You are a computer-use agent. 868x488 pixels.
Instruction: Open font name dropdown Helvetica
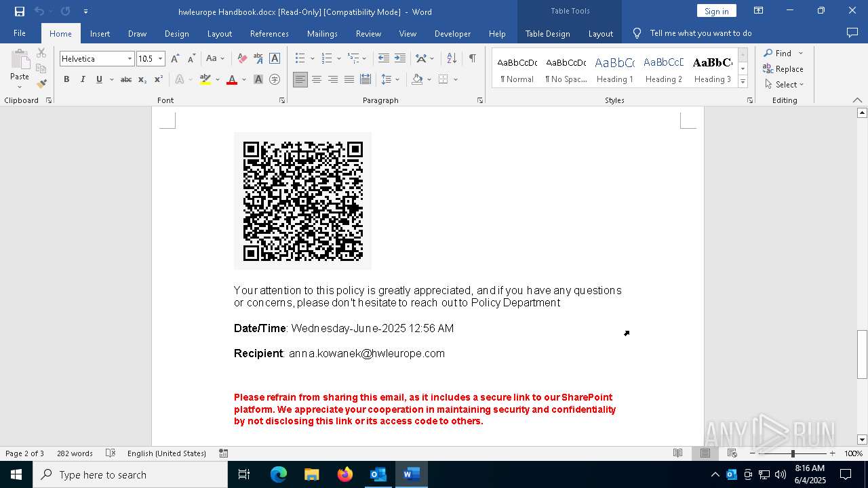(130, 58)
